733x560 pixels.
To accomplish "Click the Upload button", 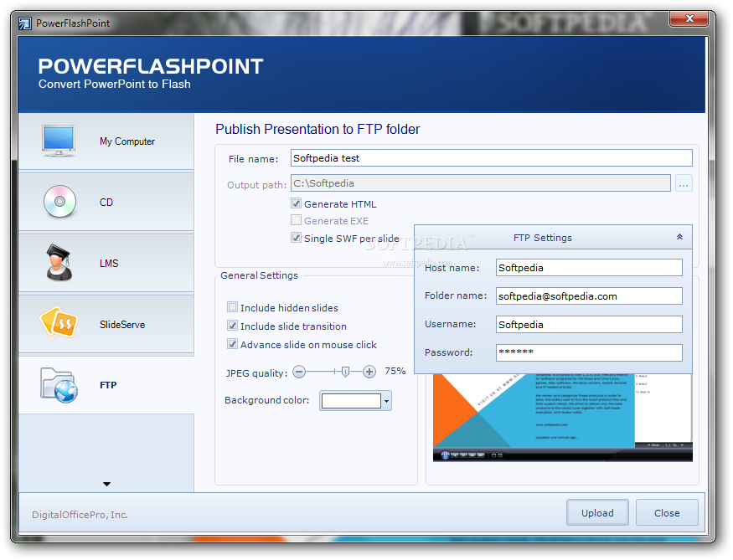I will (597, 513).
